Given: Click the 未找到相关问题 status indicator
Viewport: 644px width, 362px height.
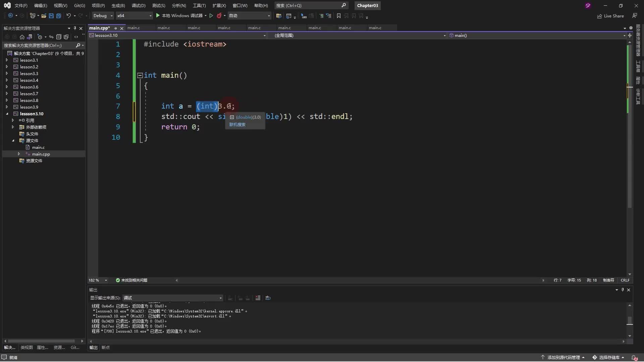Looking at the screenshot, I should 131,280.
